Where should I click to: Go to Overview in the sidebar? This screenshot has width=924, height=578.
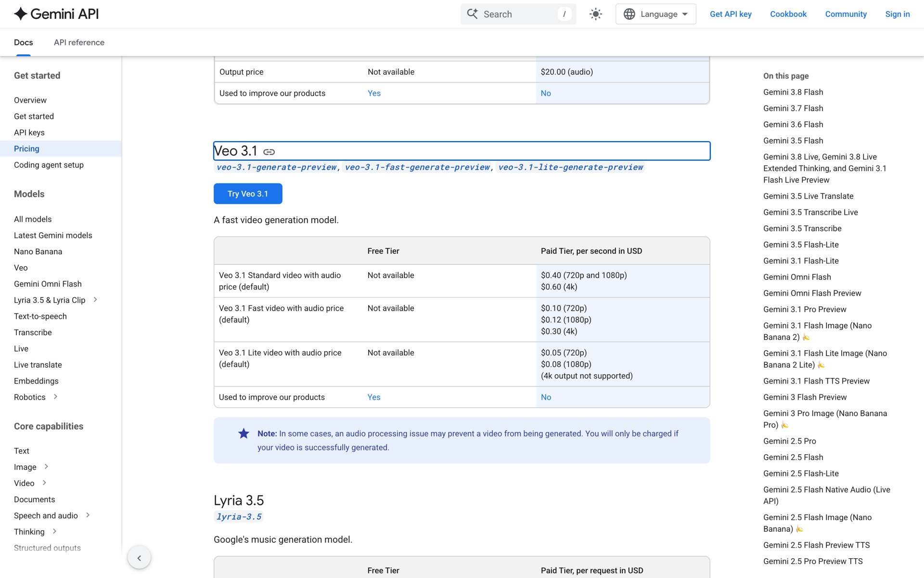(x=30, y=100)
